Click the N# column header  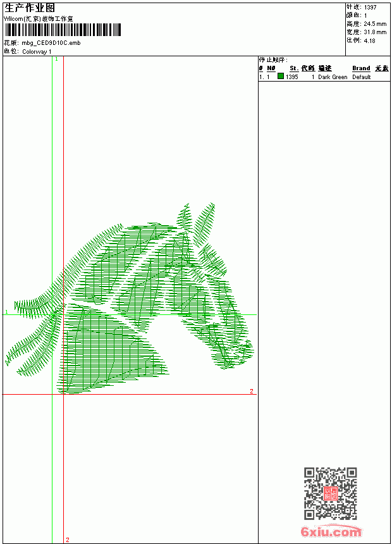[x=271, y=68]
